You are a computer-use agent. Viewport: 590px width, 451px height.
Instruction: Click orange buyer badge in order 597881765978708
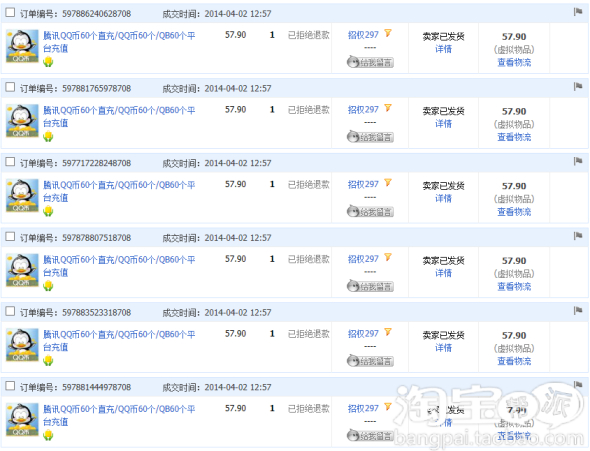(x=388, y=108)
